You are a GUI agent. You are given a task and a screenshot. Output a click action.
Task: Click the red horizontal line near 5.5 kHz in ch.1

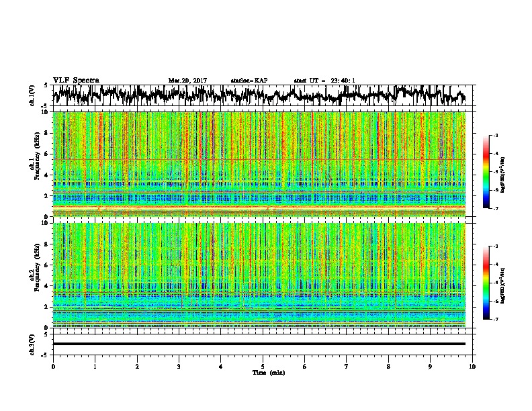point(259,160)
